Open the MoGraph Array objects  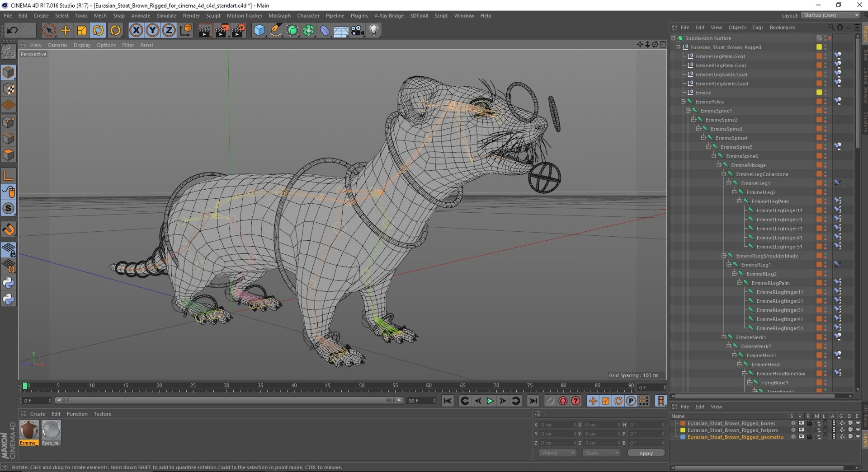click(309, 30)
